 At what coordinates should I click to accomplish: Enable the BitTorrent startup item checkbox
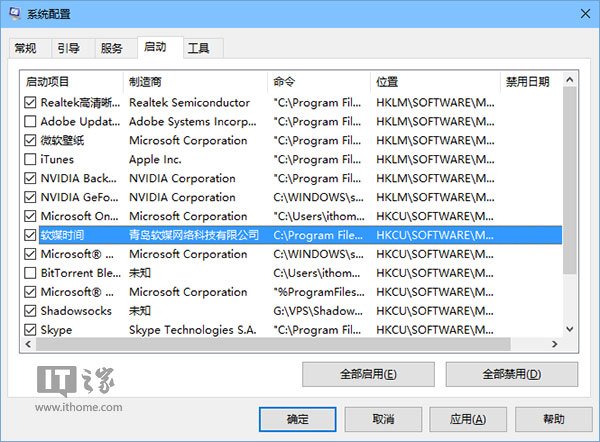click(30, 273)
